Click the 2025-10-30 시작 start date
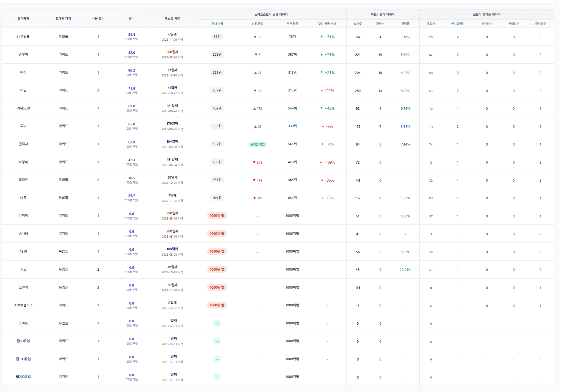 172,76
